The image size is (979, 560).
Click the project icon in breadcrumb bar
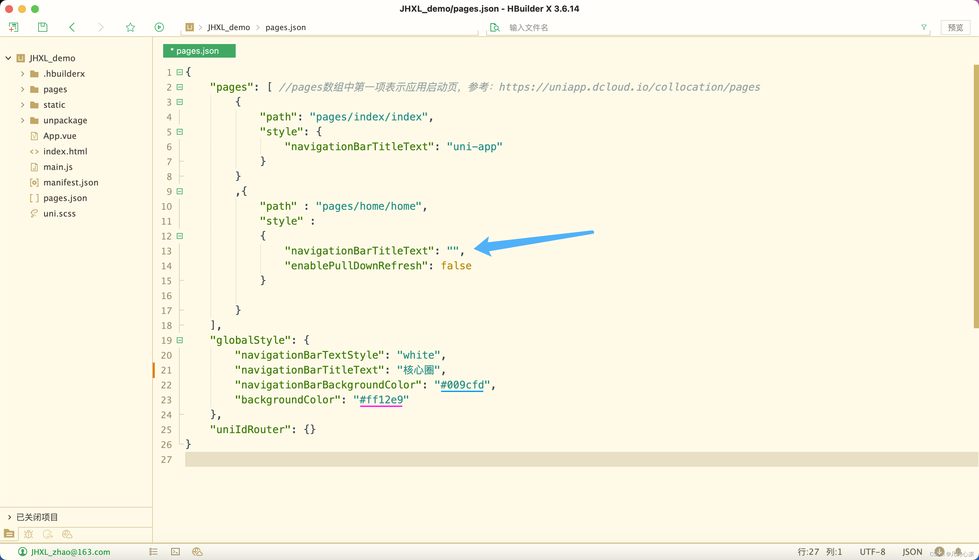[x=189, y=27]
